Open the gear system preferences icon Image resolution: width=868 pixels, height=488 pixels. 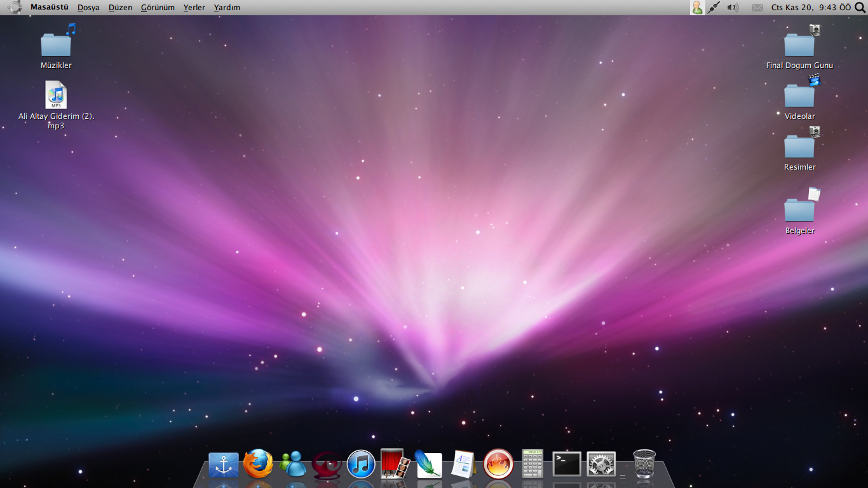click(601, 464)
